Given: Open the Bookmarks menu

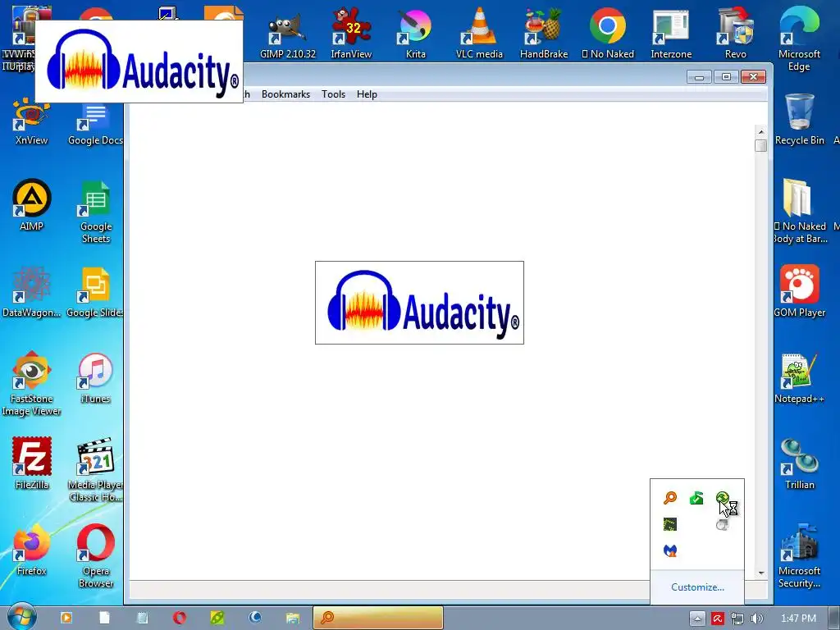Looking at the screenshot, I should (x=285, y=94).
